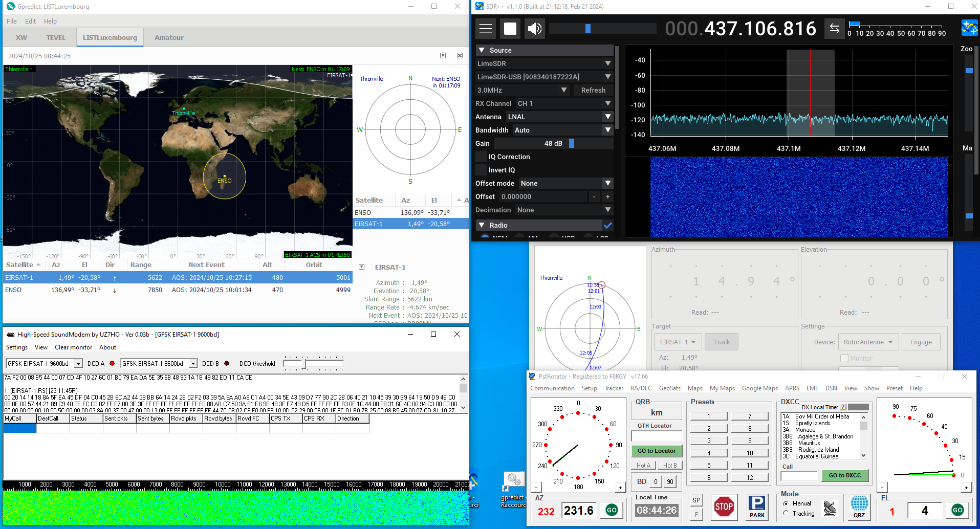Open the Bandwidth Auto dropdown
Viewport: 980px width, 529px height.
tap(563, 130)
